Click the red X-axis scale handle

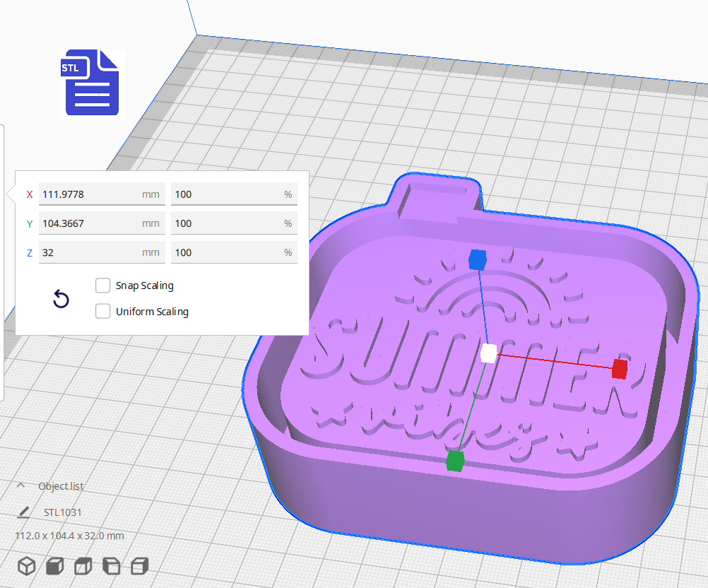[618, 369]
